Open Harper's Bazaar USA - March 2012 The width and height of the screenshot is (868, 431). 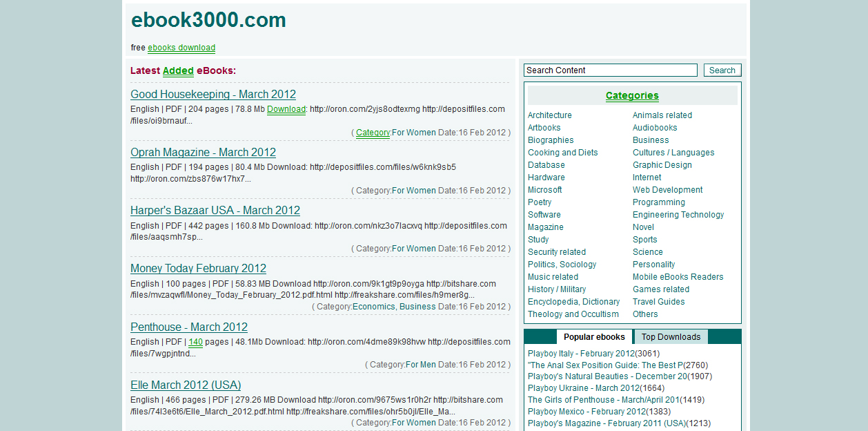[215, 210]
